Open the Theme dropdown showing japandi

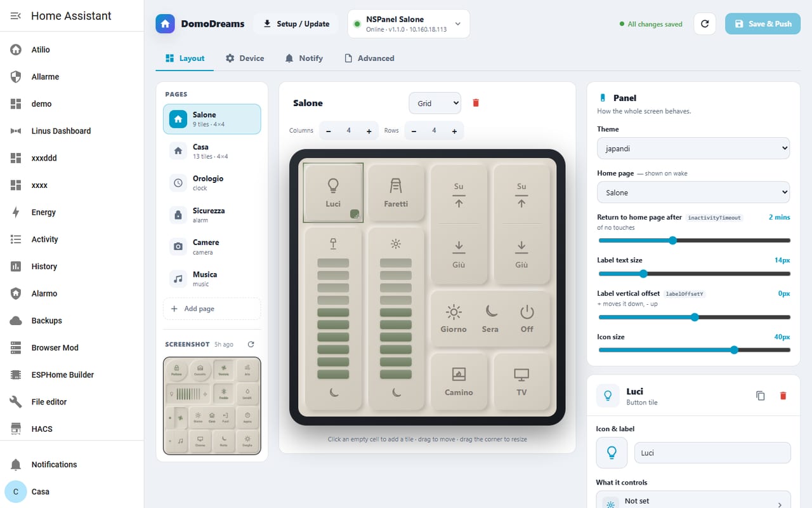tap(693, 149)
